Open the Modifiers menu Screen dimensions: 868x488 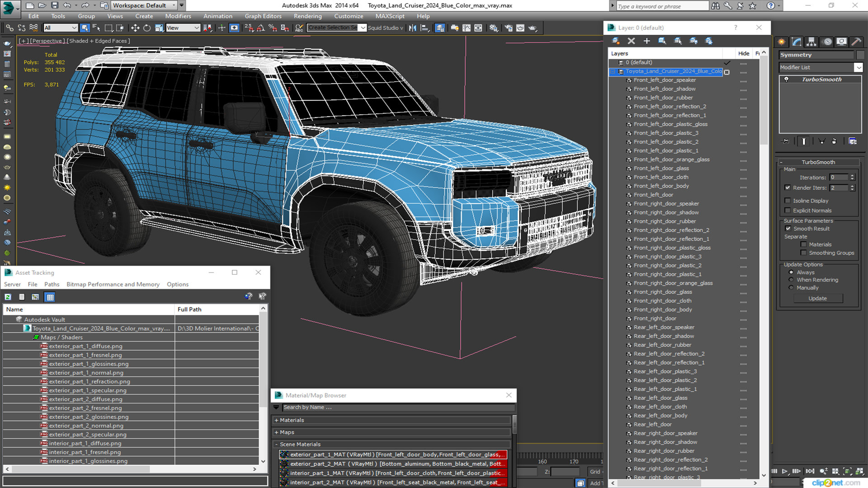[x=178, y=16]
